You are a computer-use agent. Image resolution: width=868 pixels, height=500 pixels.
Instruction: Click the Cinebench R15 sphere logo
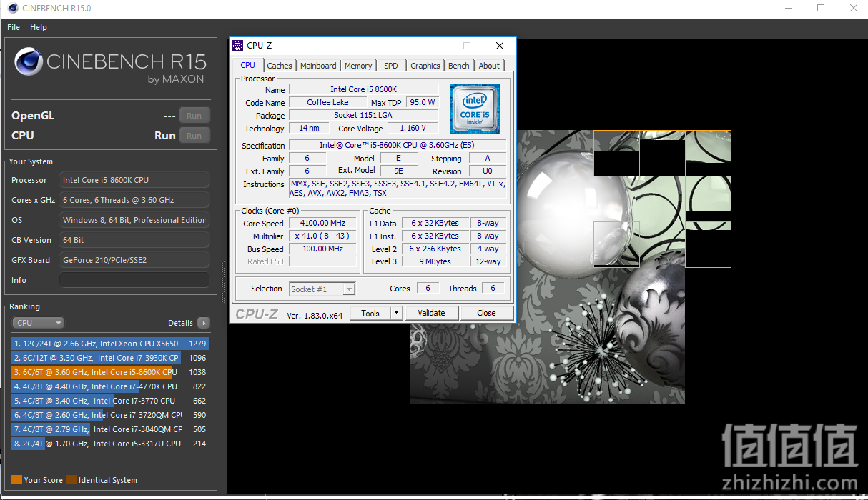29,62
